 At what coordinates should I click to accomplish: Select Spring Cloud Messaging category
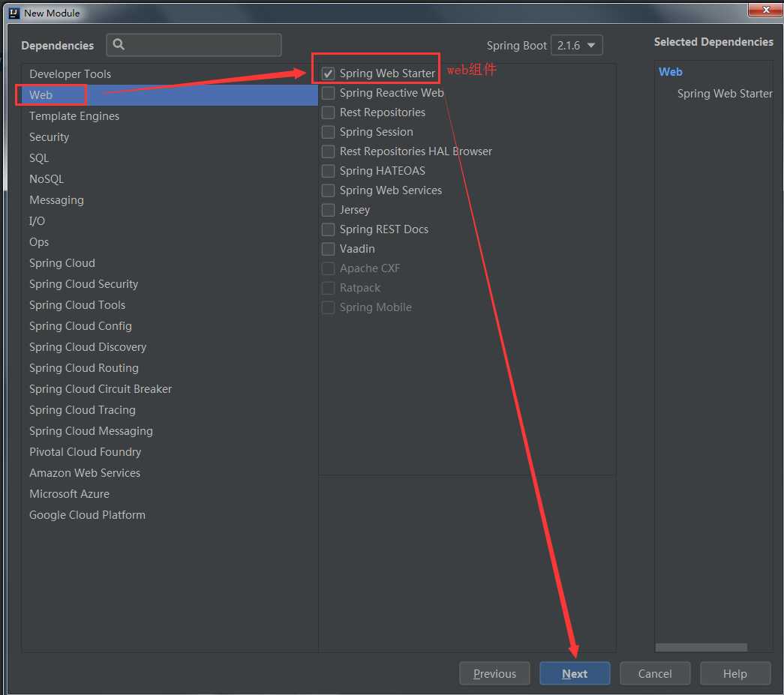point(170,430)
